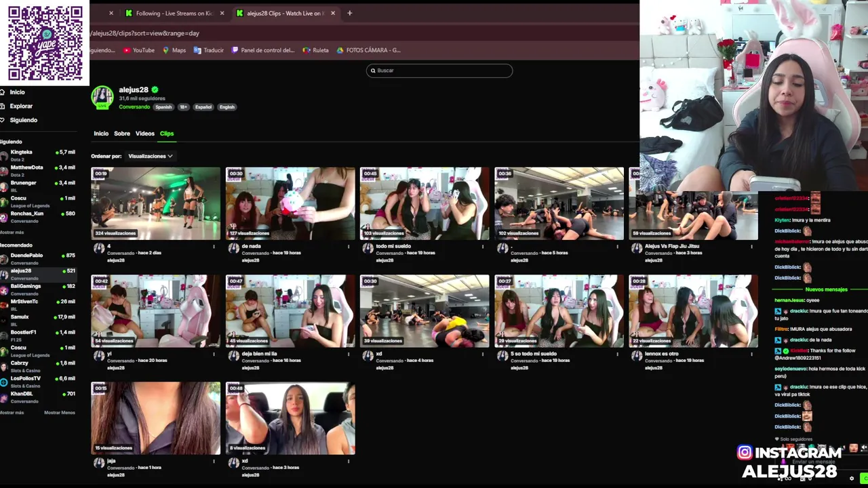Play the 'Alejus Vs Flap Jiu Jitsu' clip

point(693,203)
